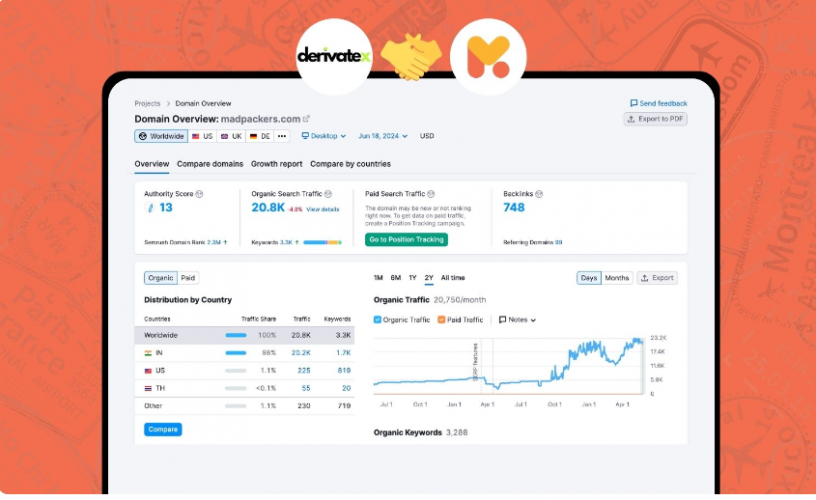The image size is (816, 500).
Task: Click the blue Compare button
Action: [x=163, y=429]
